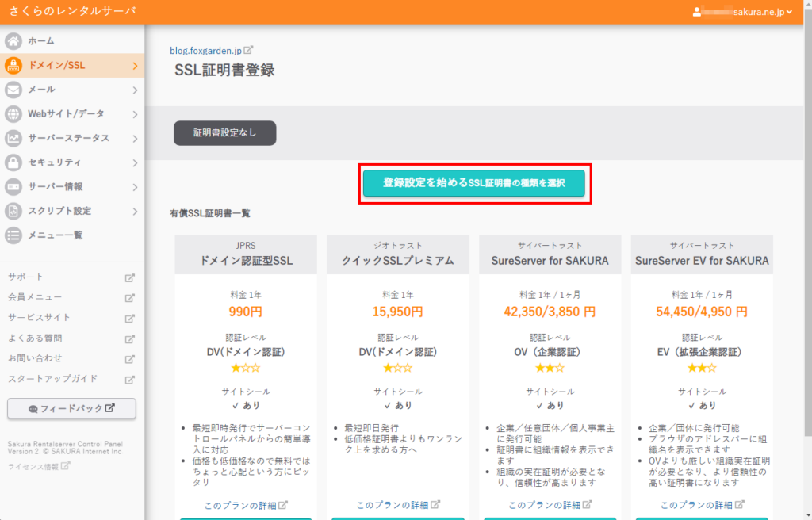812x520 pixels.
Task: Select メール menu item
Action: click(72, 90)
